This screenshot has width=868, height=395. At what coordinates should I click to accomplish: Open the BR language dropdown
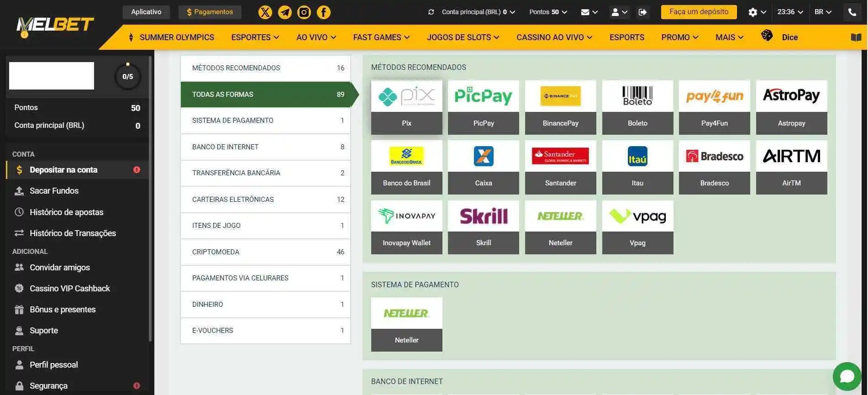[x=823, y=12]
